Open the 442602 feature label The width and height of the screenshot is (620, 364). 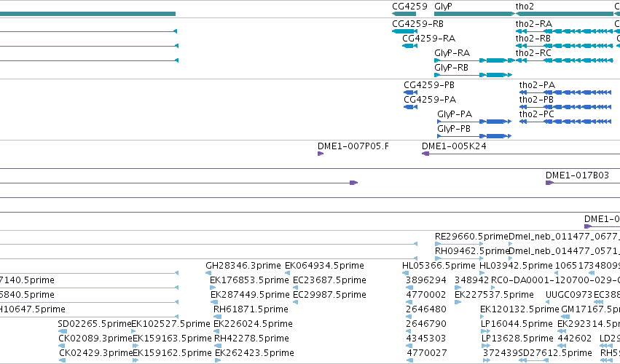click(575, 339)
